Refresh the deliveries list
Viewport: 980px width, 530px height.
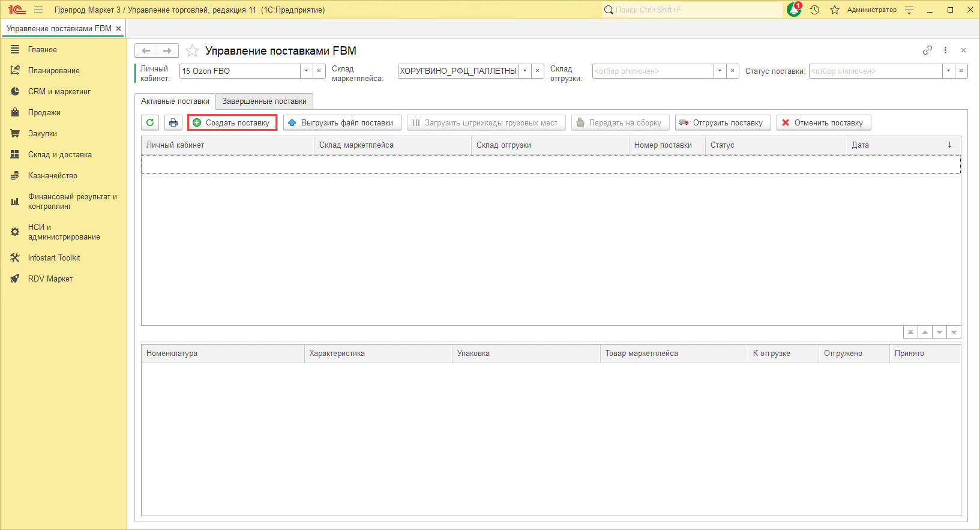150,122
